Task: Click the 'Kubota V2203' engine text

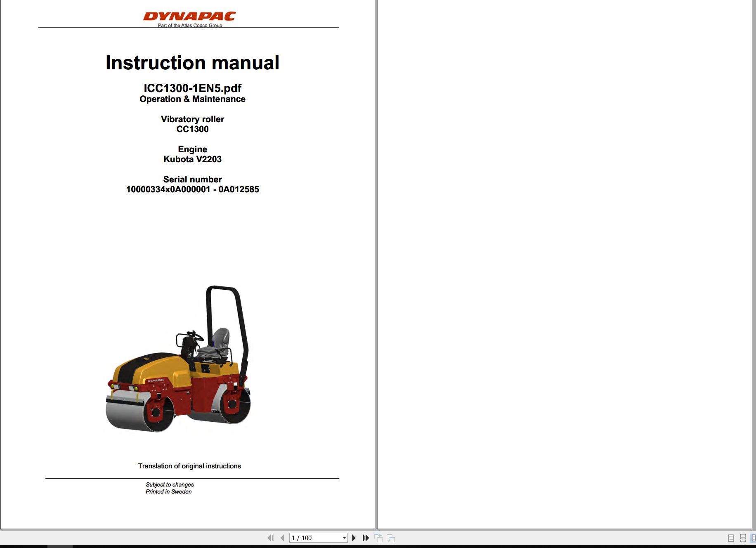Action: coord(192,159)
